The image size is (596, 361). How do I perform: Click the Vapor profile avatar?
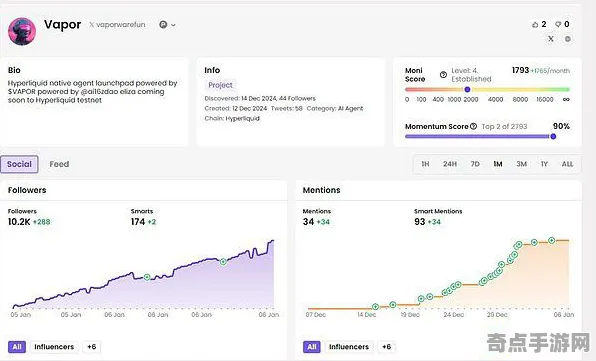[22, 32]
